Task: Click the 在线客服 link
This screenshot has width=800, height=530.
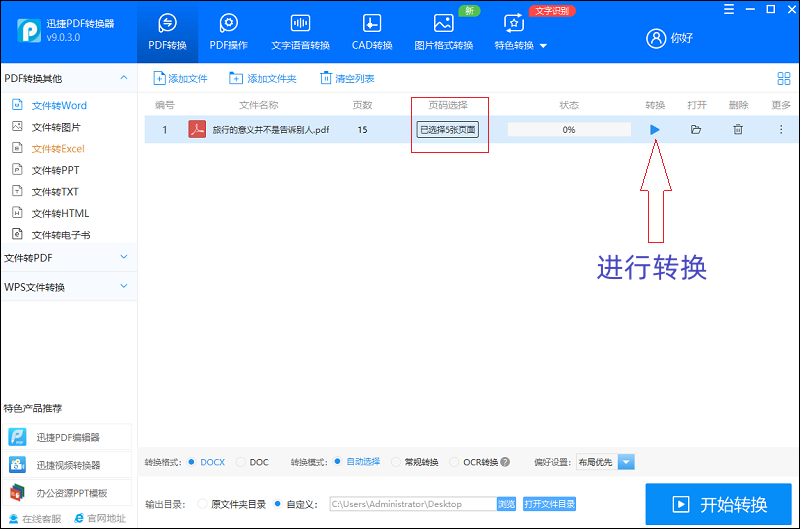Action: pos(35,519)
